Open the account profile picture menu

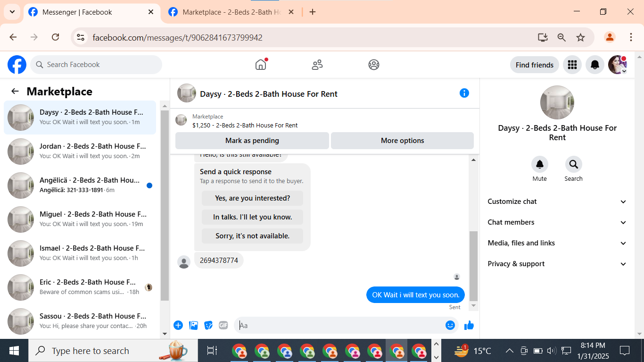click(x=618, y=65)
